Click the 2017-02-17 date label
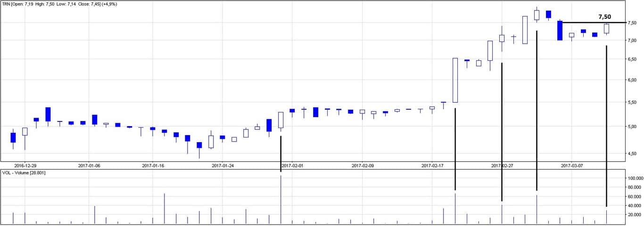Image resolution: width=644 pixels, height=226 pixels. [x=431, y=166]
